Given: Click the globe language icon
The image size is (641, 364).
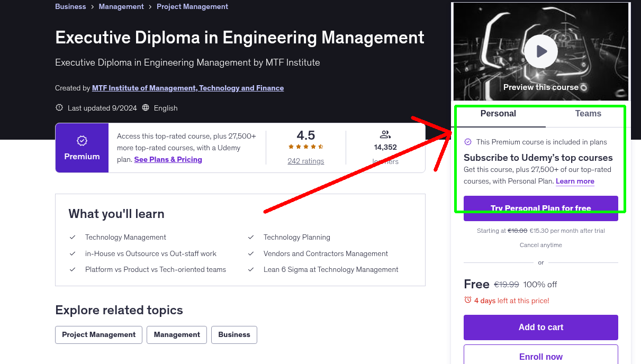Looking at the screenshot, I should pyautogui.click(x=146, y=107).
